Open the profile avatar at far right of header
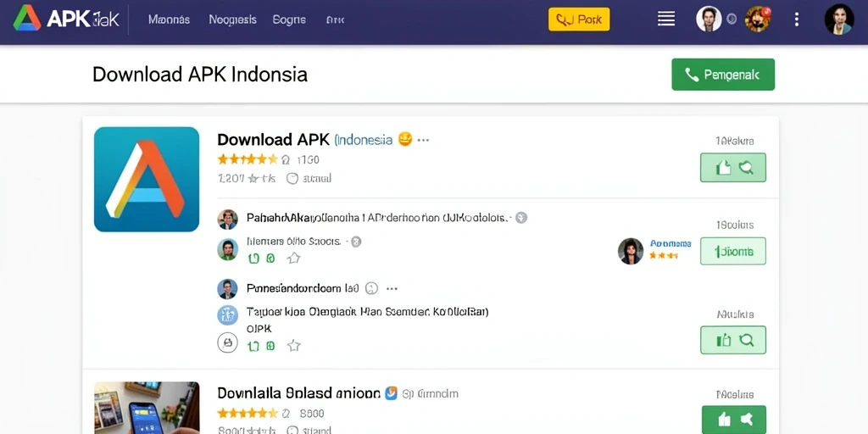The height and width of the screenshot is (434, 868). click(x=839, y=19)
